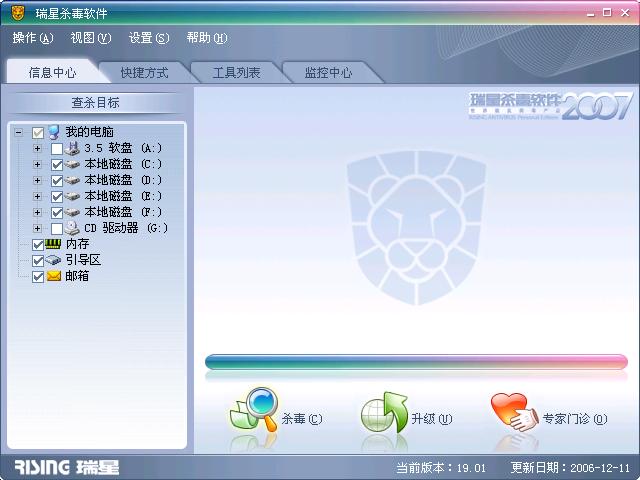Open the 操作(A) menu
This screenshot has width=640, height=480.
pos(33,38)
